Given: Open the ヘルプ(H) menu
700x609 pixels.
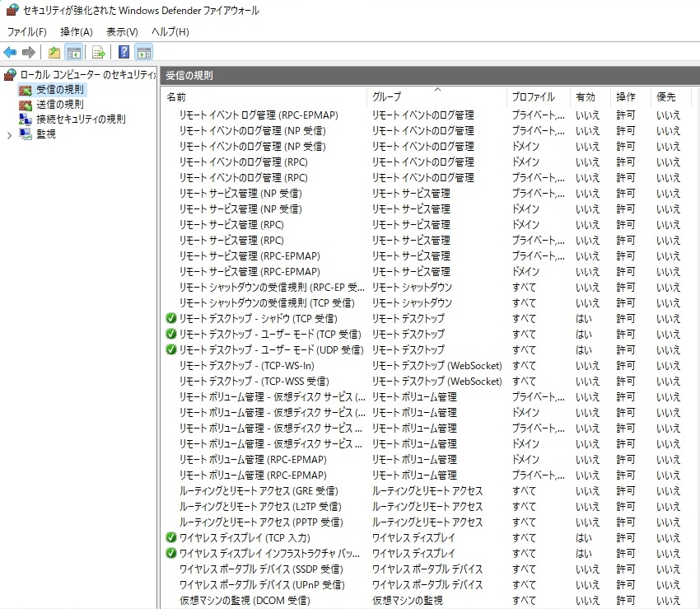Looking at the screenshot, I should (x=170, y=32).
